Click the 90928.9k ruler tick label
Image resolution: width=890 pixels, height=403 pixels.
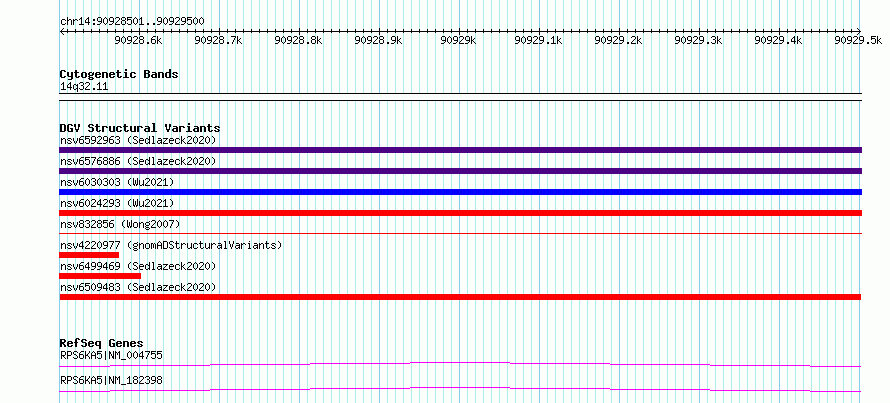(x=379, y=40)
